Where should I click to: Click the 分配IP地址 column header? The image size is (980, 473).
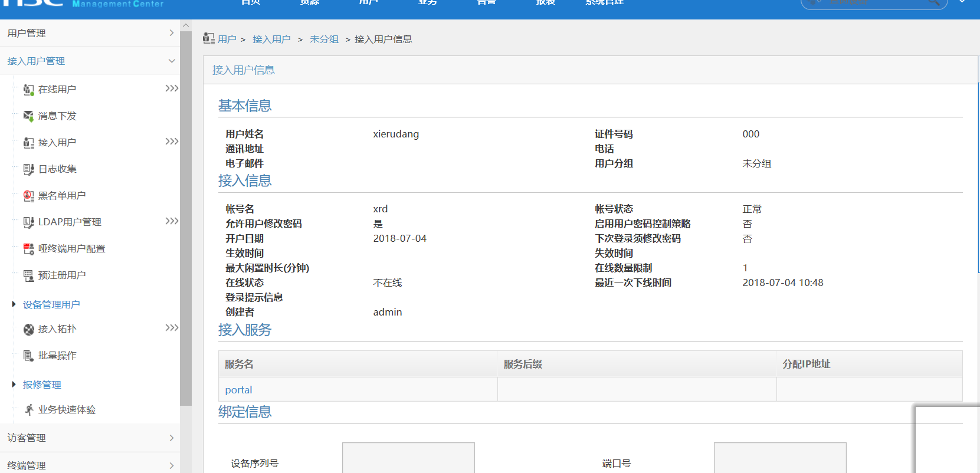coord(870,364)
